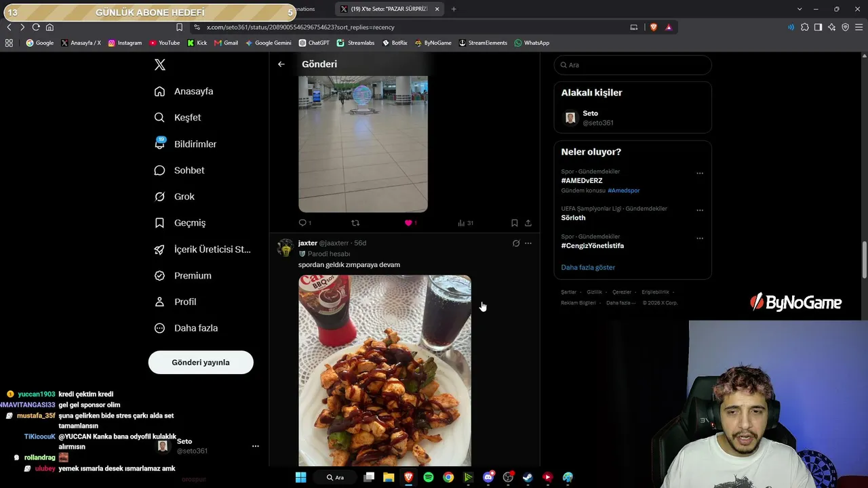
Task: Open Discord from the taskbar
Action: click(x=488, y=477)
